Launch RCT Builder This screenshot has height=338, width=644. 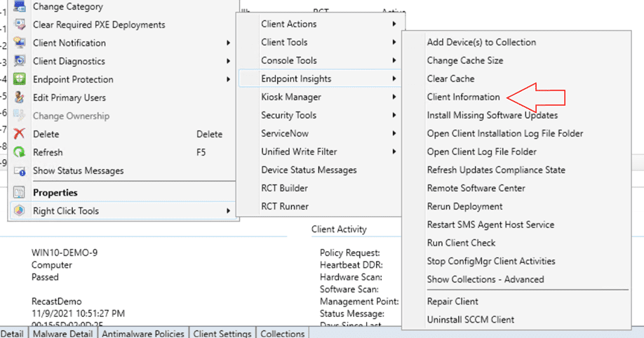(x=284, y=188)
